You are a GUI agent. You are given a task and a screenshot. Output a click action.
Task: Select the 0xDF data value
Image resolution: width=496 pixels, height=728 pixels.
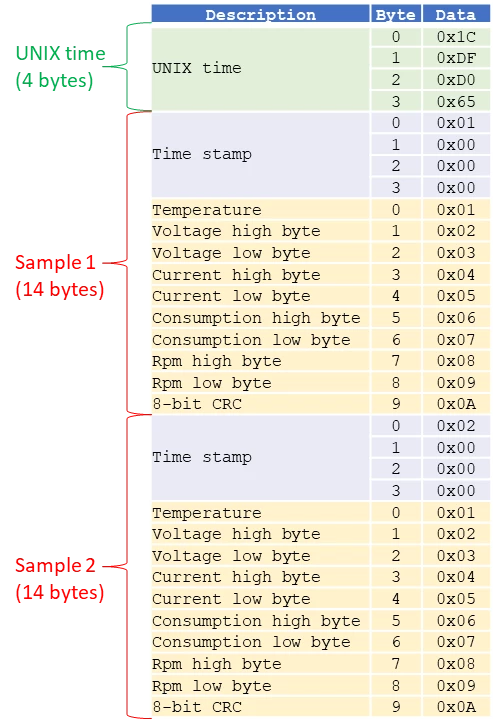coord(456,58)
